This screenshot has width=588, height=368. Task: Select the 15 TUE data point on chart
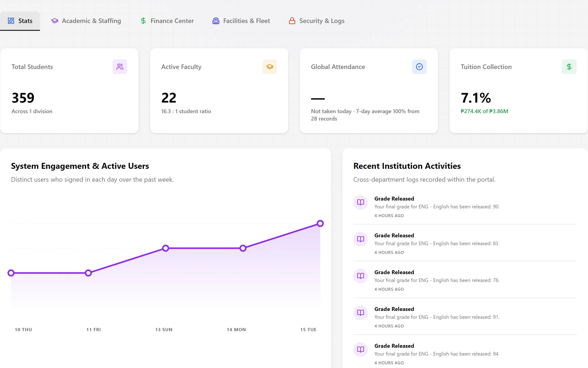[320, 223]
